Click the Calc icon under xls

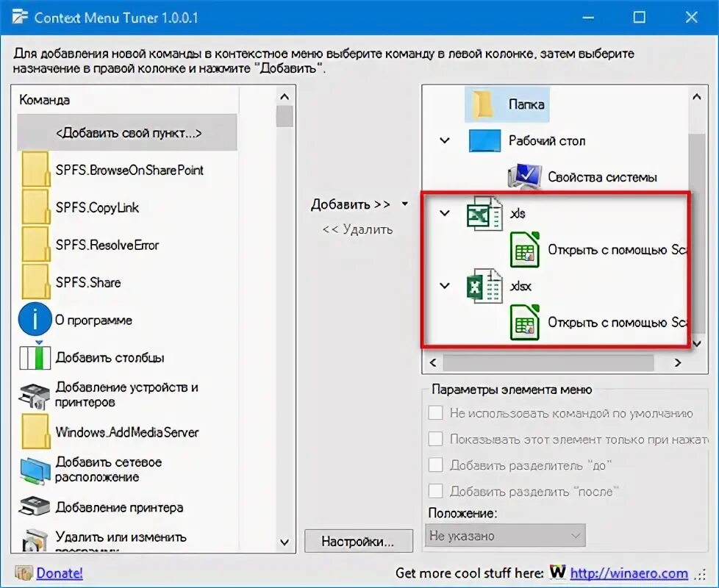(525, 250)
